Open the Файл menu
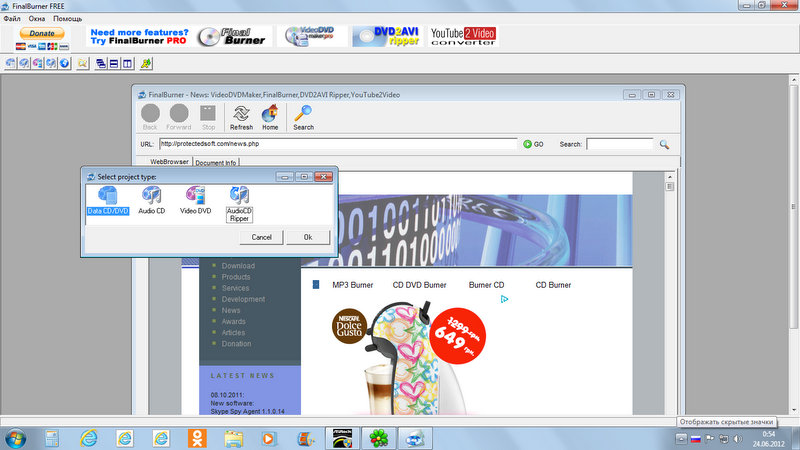 [12, 18]
